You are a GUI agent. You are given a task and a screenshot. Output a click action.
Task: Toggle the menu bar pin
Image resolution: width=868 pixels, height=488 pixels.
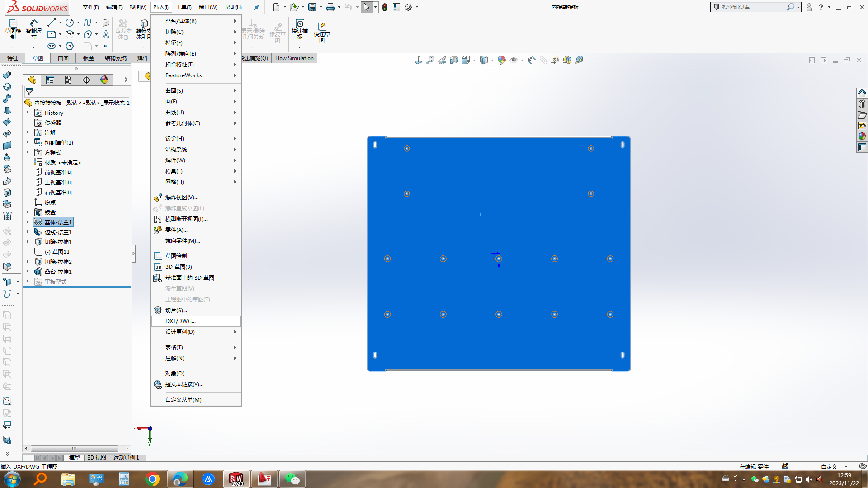256,7
